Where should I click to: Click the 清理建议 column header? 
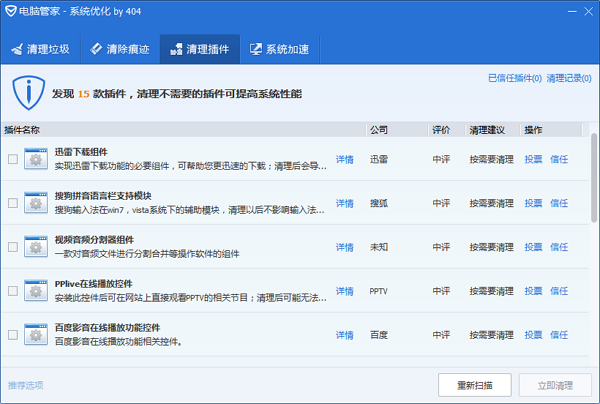pyautogui.click(x=493, y=130)
